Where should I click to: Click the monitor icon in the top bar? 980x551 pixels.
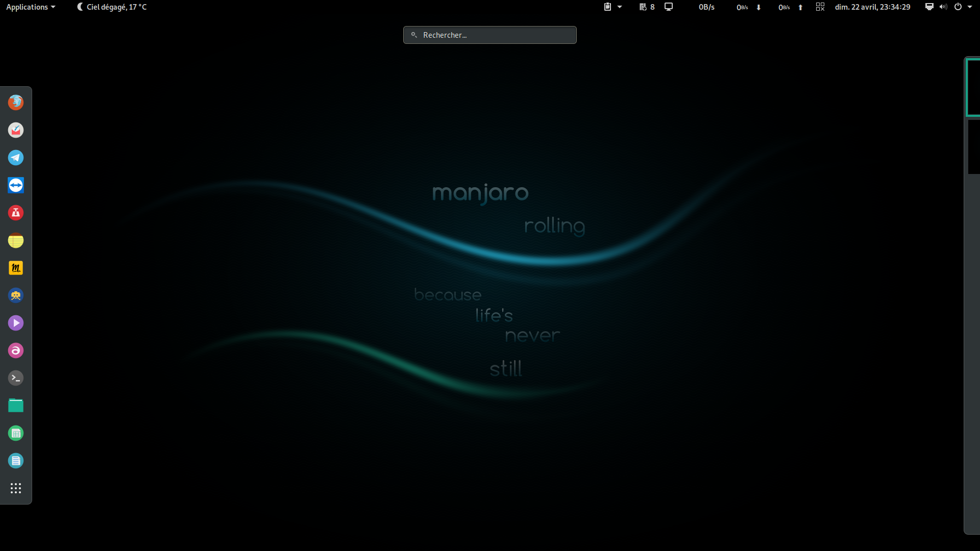[669, 7]
